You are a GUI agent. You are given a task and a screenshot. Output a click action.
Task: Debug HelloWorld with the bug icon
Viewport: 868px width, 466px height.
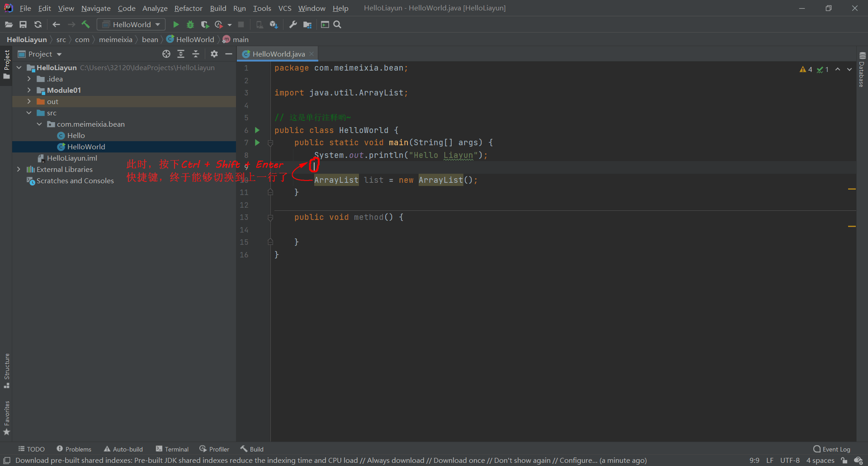coord(190,24)
